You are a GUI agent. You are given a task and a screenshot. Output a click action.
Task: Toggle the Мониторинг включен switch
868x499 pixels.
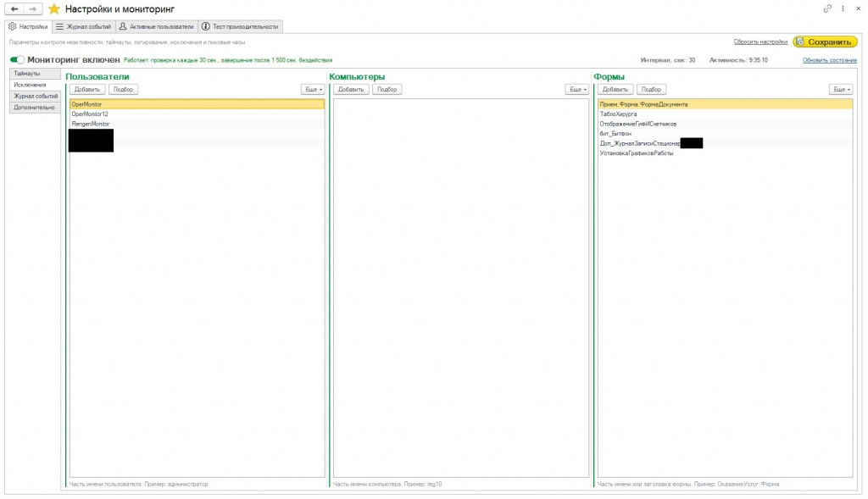coord(17,60)
